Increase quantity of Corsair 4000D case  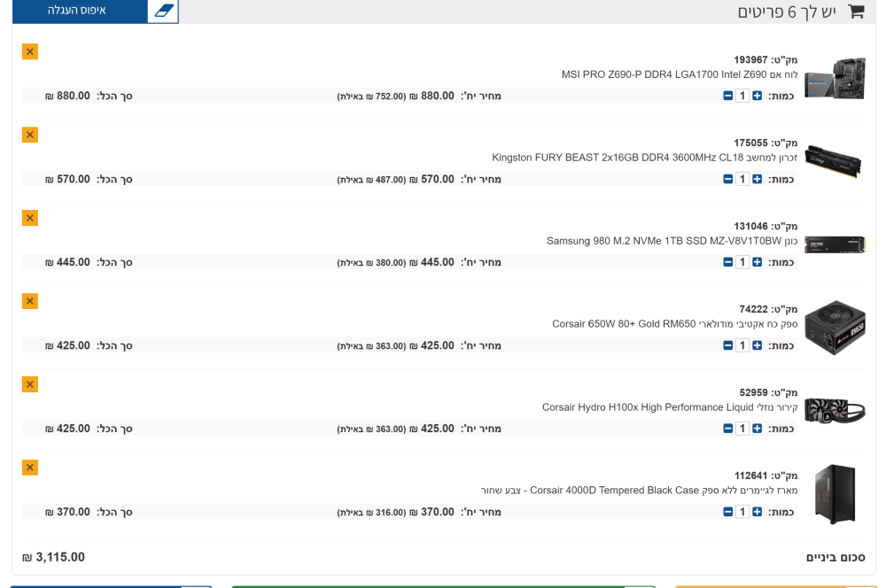(x=758, y=512)
